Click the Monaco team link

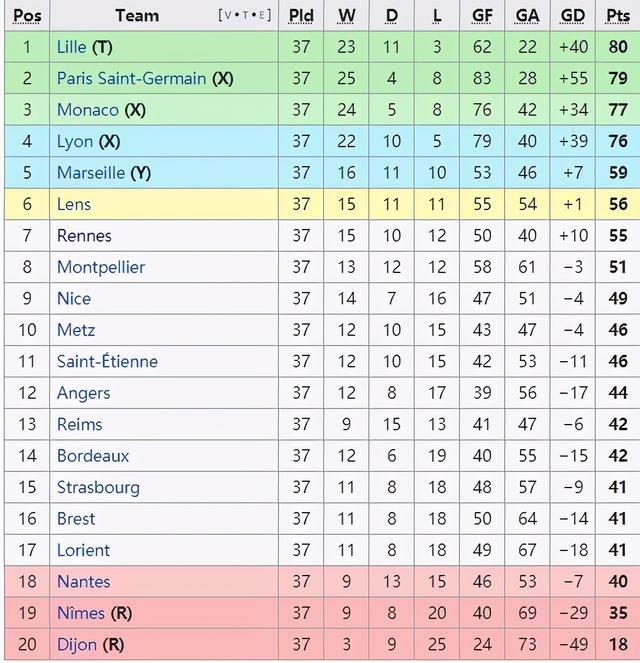tap(88, 110)
